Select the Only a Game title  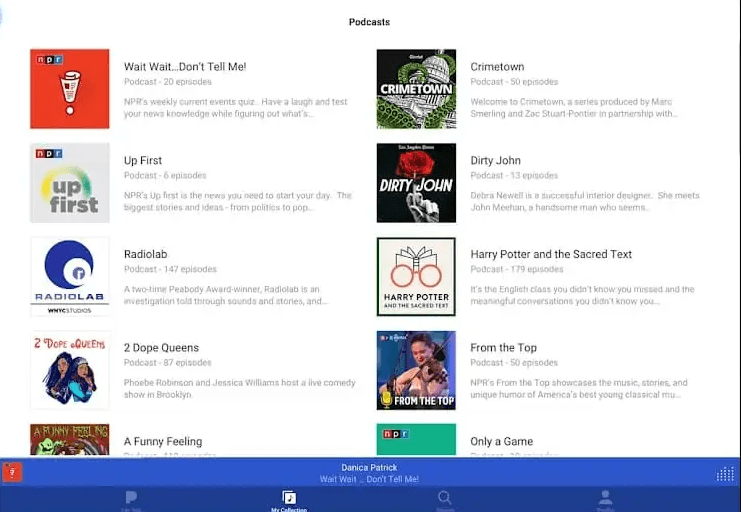[501, 441]
